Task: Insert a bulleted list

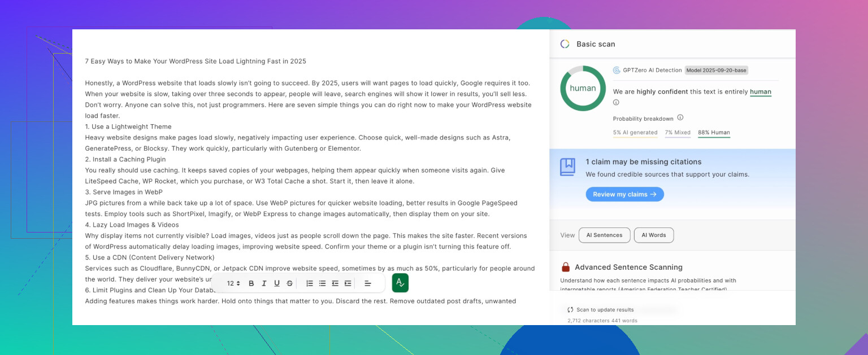Action: coord(322,283)
